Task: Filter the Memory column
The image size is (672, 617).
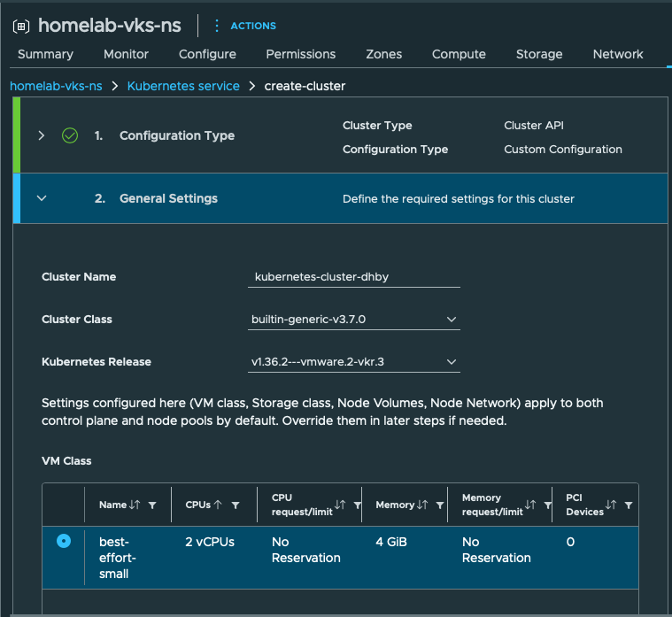Action: click(x=440, y=505)
